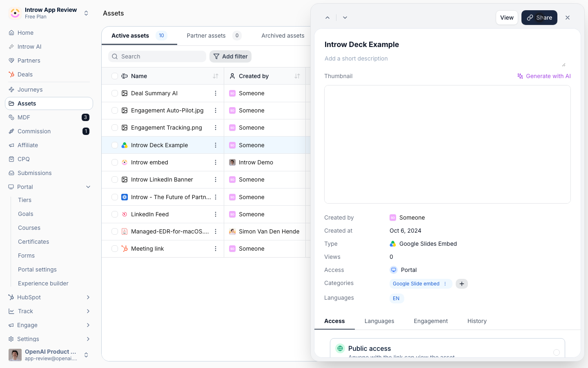This screenshot has width=588, height=368.
Task: Click the Share button
Action: [x=539, y=18]
